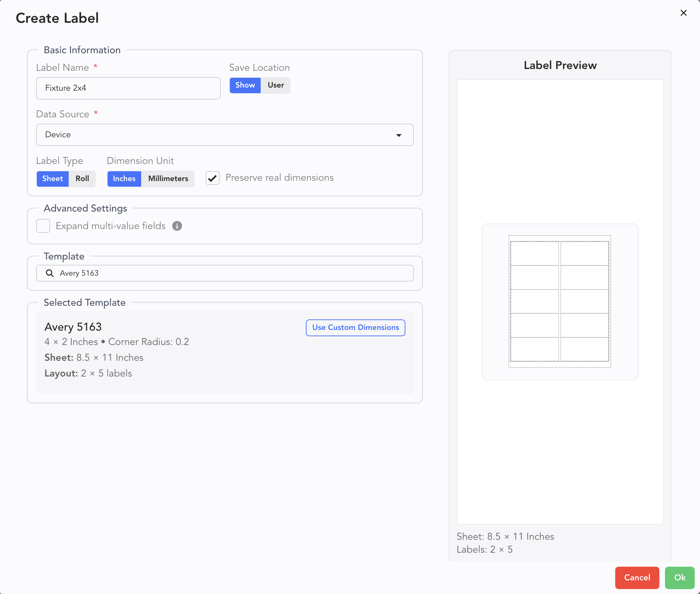Enable Expand multi-value fields checkbox
The height and width of the screenshot is (594, 700).
[43, 226]
